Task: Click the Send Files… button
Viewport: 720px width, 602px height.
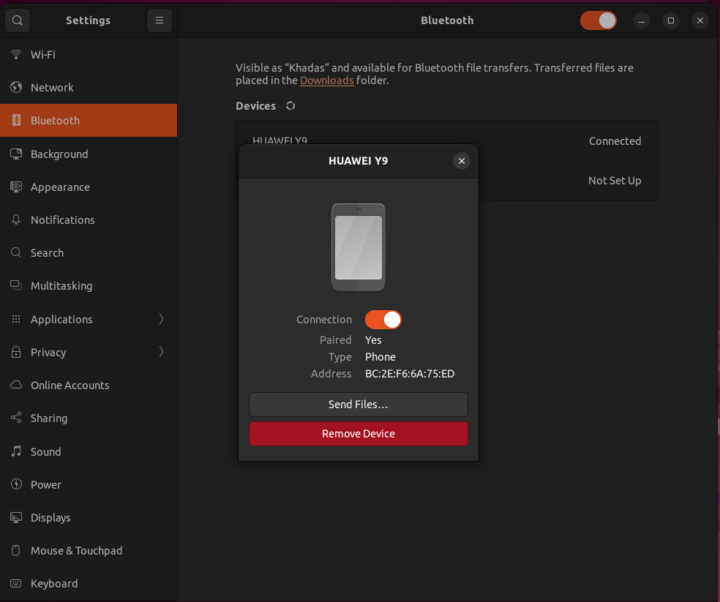Action: (x=358, y=404)
